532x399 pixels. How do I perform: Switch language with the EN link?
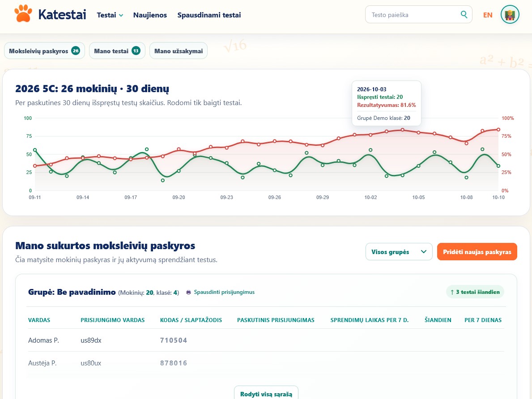(488, 15)
